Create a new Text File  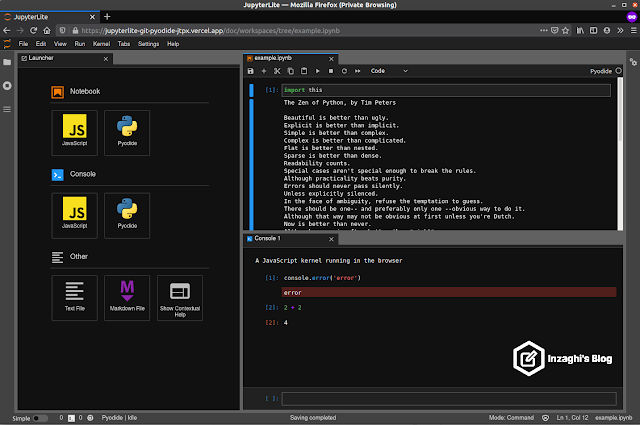pyautogui.click(x=75, y=298)
